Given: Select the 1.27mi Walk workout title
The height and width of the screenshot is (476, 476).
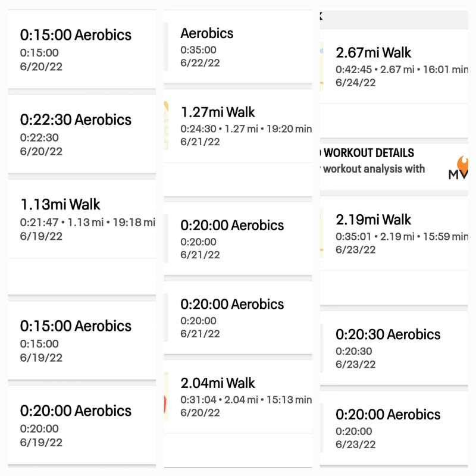Looking at the screenshot, I should 218,112.
